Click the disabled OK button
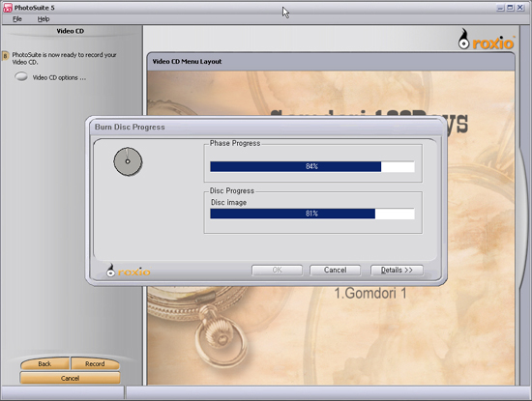Image resolution: width=532 pixels, height=401 pixels. [277, 271]
